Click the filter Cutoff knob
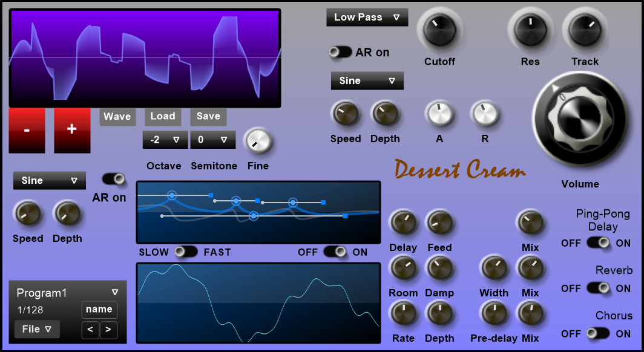 [x=439, y=30]
